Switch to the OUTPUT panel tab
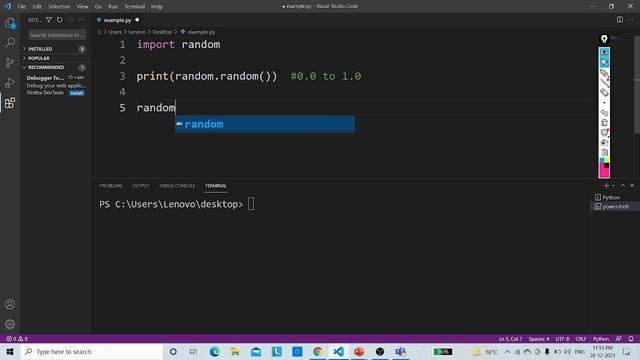Viewport: 640px width, 360px height. tap(140, 186)
